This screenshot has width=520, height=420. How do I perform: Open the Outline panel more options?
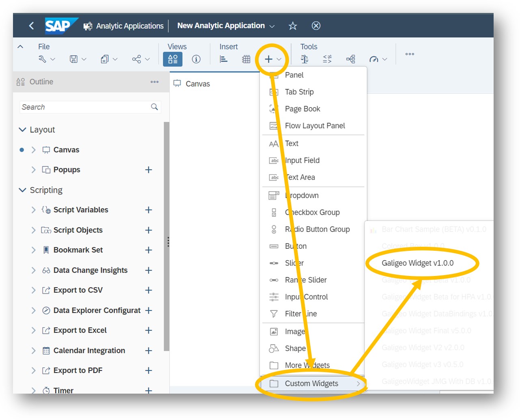point(154,82)
